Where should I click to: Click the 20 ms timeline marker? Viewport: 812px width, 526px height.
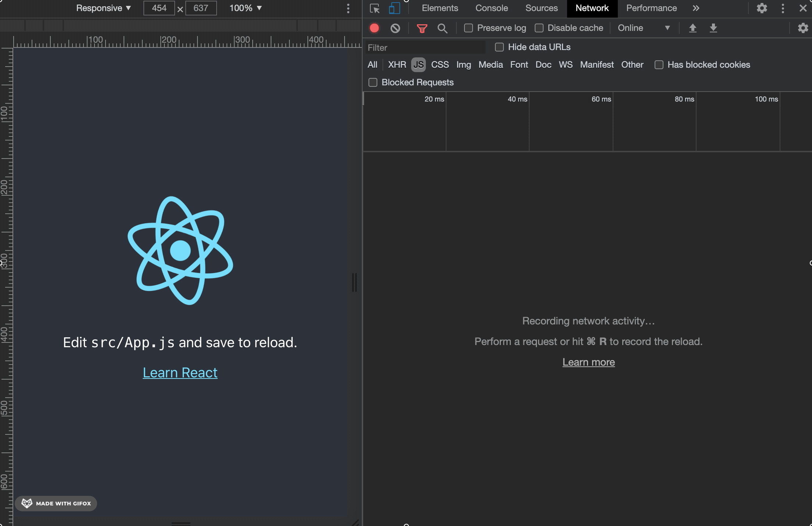[434, 99]
